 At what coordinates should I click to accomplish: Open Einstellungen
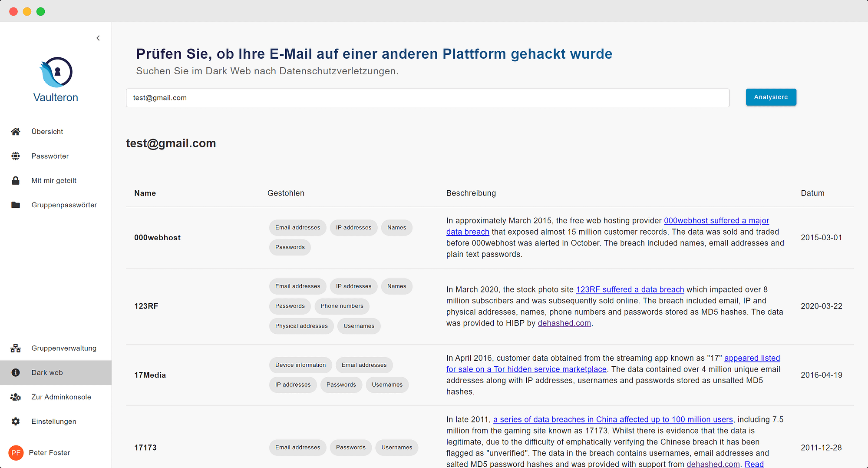click(x=56, y=421)
